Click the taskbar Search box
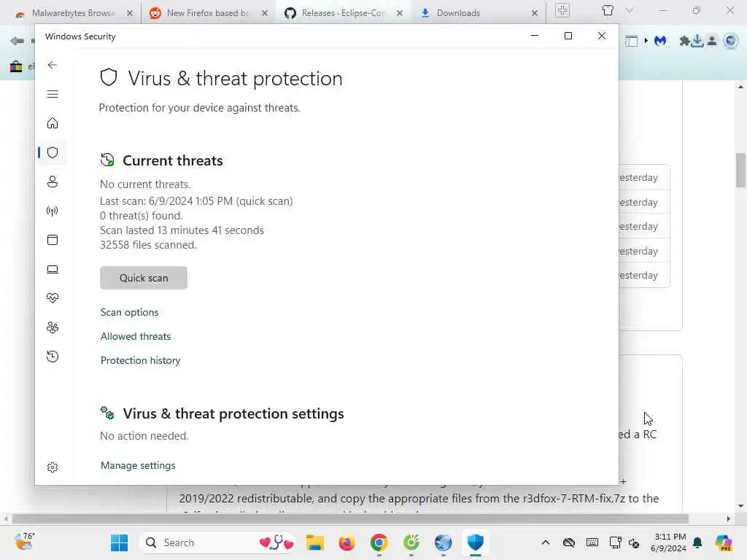This screenshot has width=747, height=560. click(x=218, y=542)
